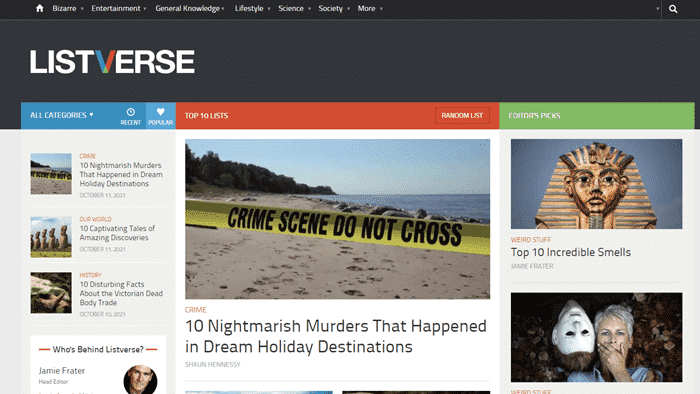Screen dimensions: 700x394
Task: Open author Jamie Frater under Incredible Smells
Action: [532, 266]
